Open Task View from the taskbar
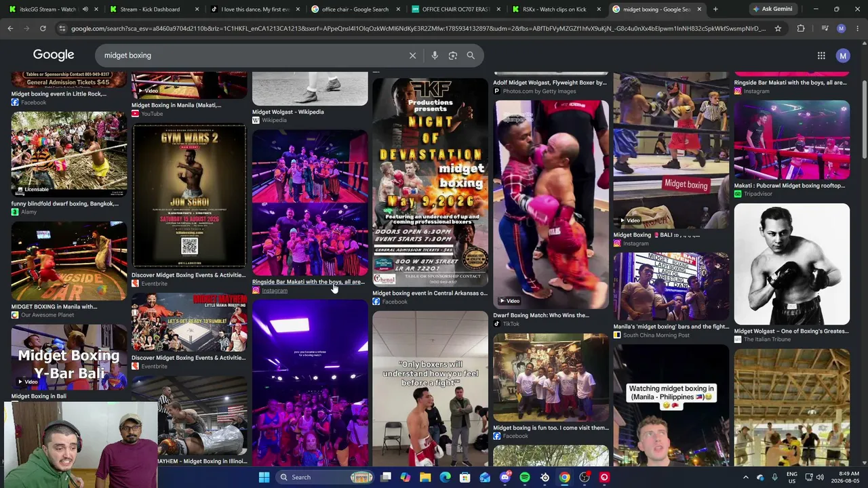 386,477
